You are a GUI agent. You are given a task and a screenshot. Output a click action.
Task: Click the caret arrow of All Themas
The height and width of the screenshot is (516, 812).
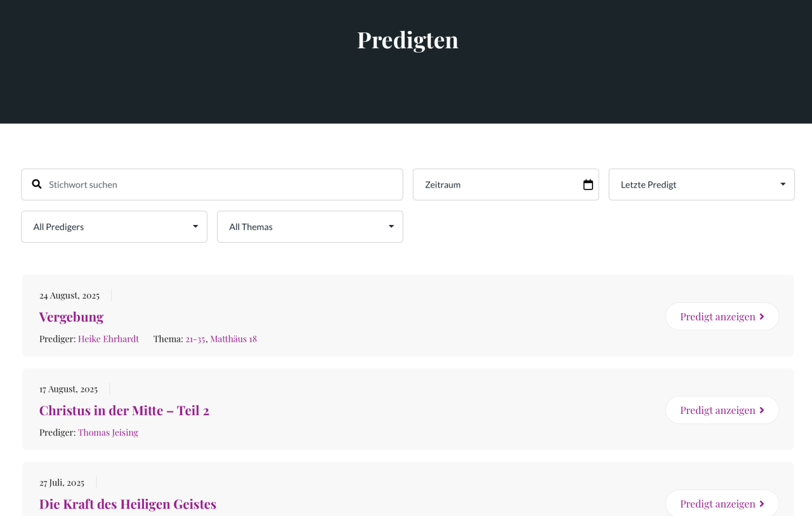pos(391,226)
